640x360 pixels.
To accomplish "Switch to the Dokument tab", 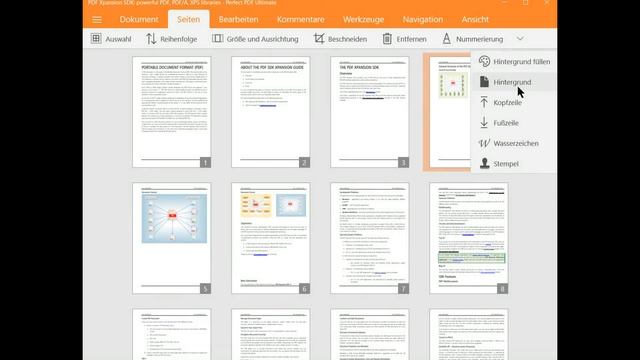I will click(x=139, y=20).
